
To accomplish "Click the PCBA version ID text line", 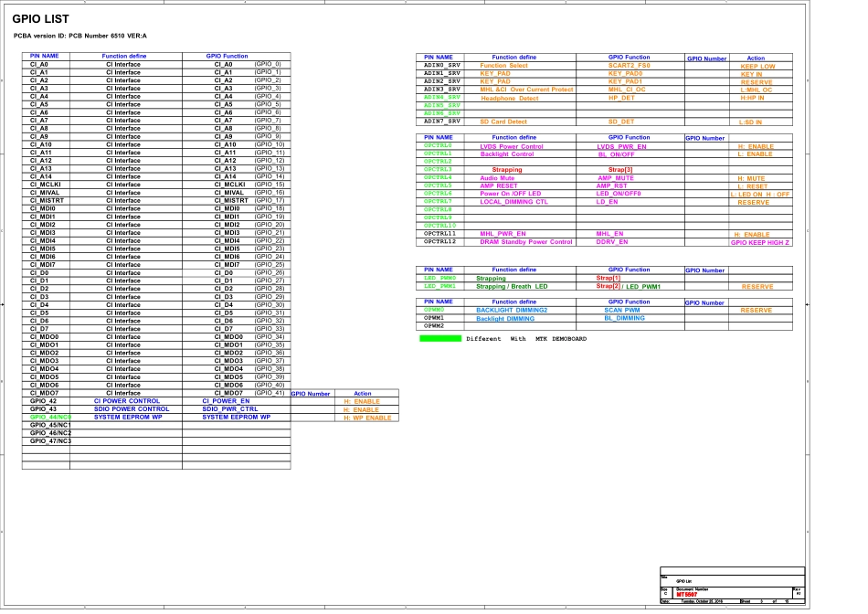I will click(x=80, y=36).
